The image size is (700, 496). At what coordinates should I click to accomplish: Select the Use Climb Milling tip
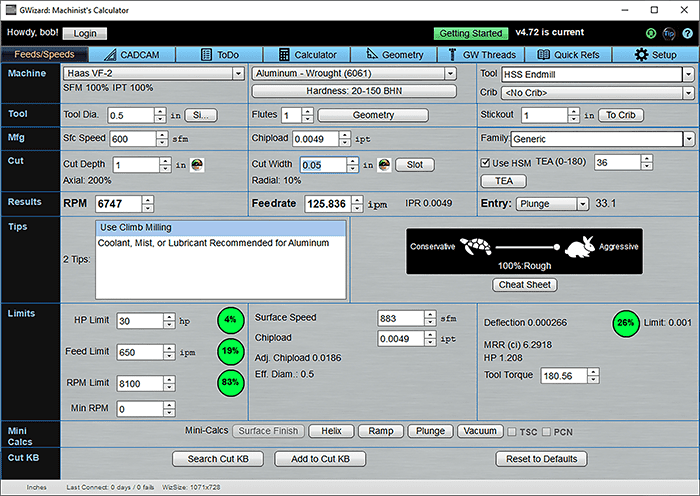click(221, 228)
